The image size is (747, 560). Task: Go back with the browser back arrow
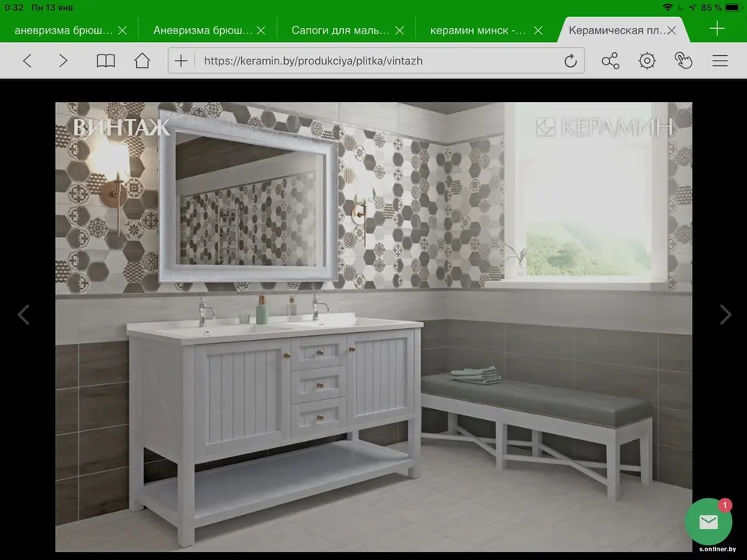27,61
